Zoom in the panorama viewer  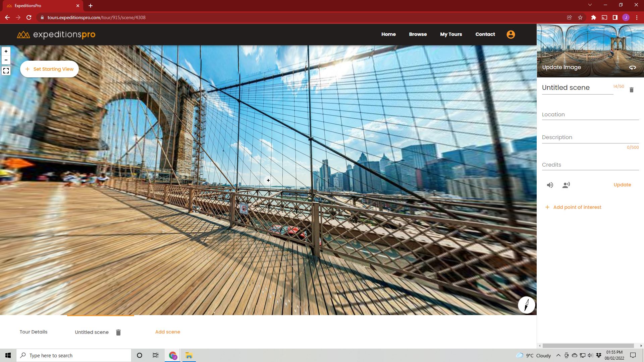pos(6,51)
